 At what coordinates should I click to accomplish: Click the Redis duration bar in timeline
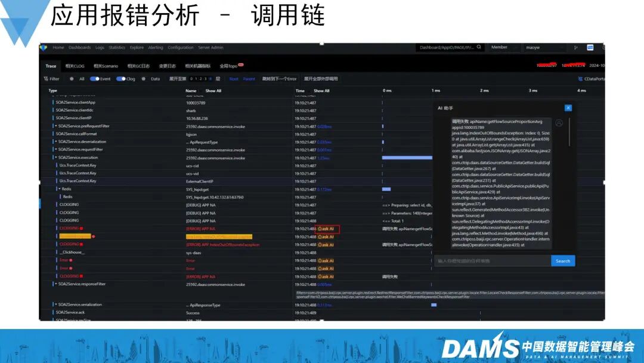pos(386,189)
